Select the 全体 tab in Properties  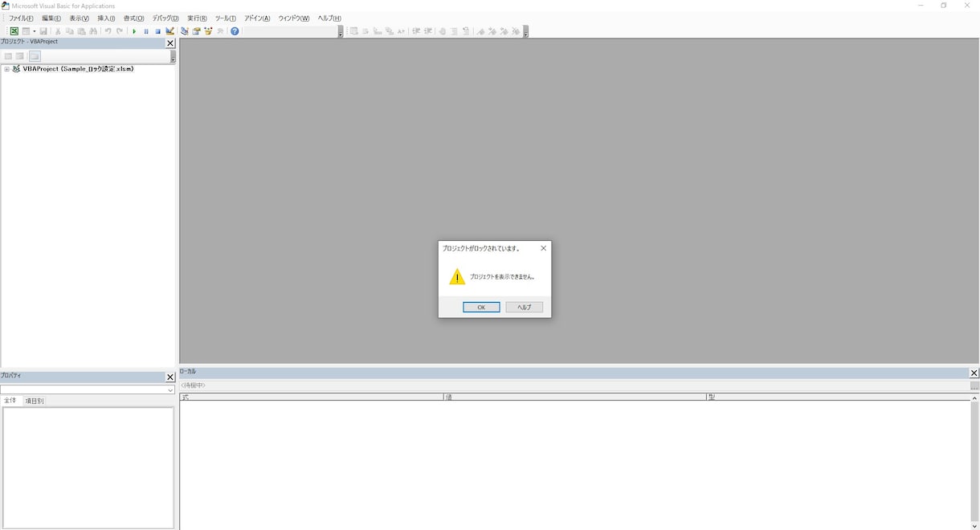pos(10,401)
